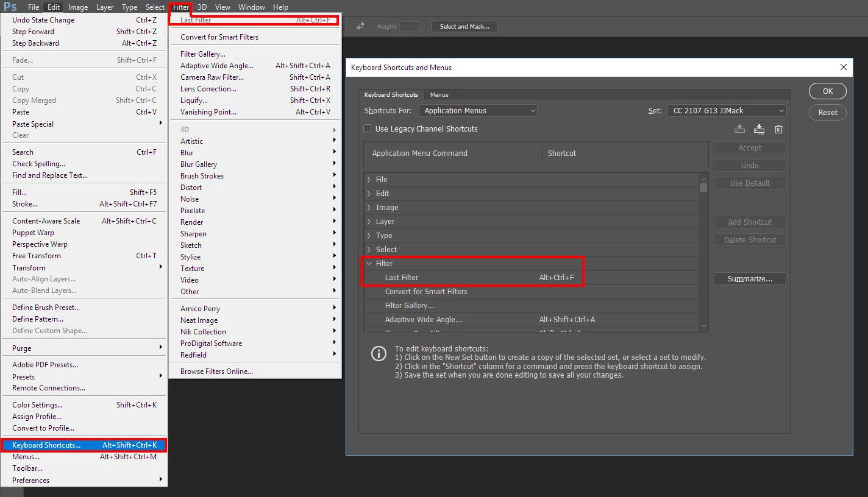Click the Reset button
This screenshot has width=868, height=497.
click(x=828, y=112)
